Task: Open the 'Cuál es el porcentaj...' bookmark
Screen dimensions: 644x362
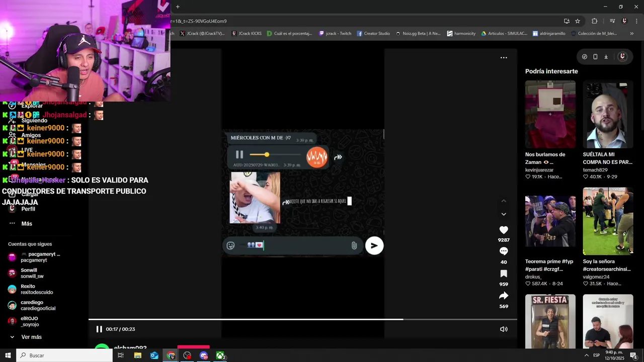Action: (x=289, y=34)
